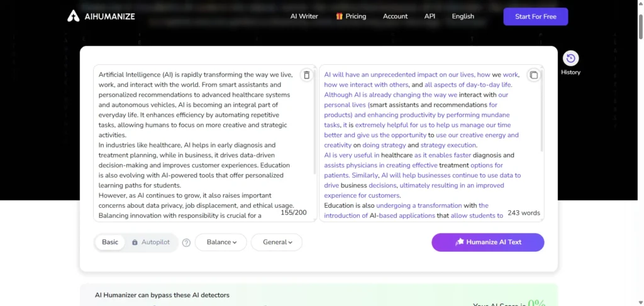Image resolution: width=644 pixels, height=306 pixels.
Task: Open the English language selector
Action: point(463,16)
